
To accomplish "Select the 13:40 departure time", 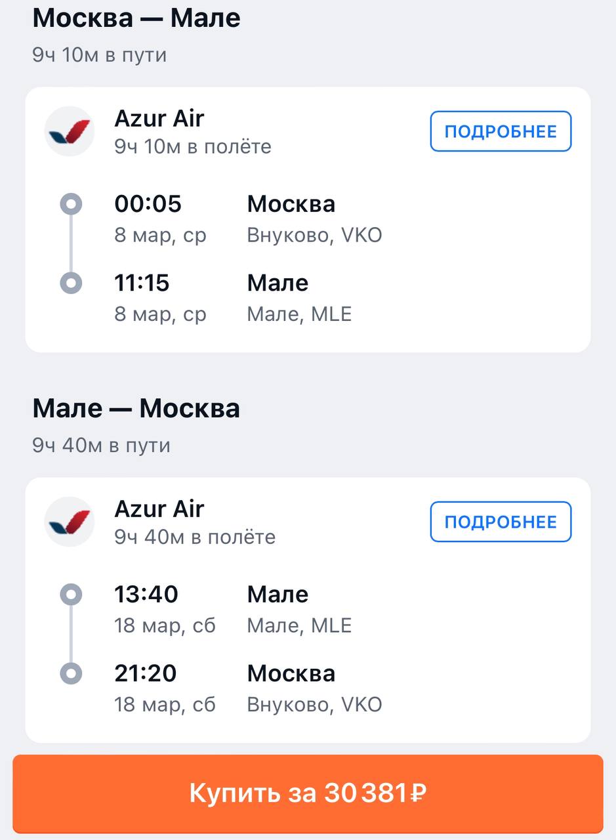I will [146, 595].
